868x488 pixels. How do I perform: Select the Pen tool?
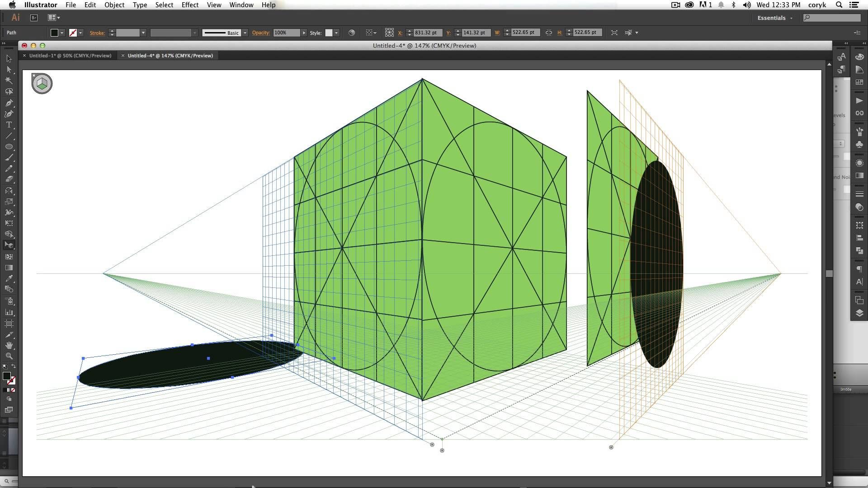coord(9,103)
